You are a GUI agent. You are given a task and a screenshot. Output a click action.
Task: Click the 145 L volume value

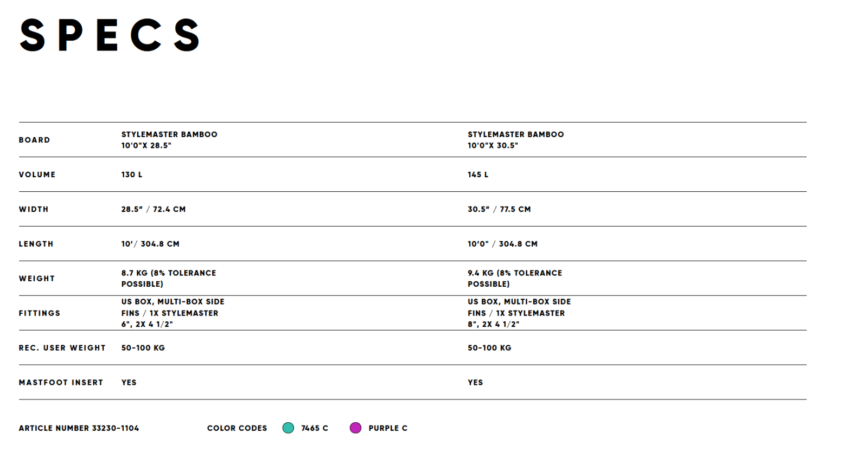pos(478,175)
